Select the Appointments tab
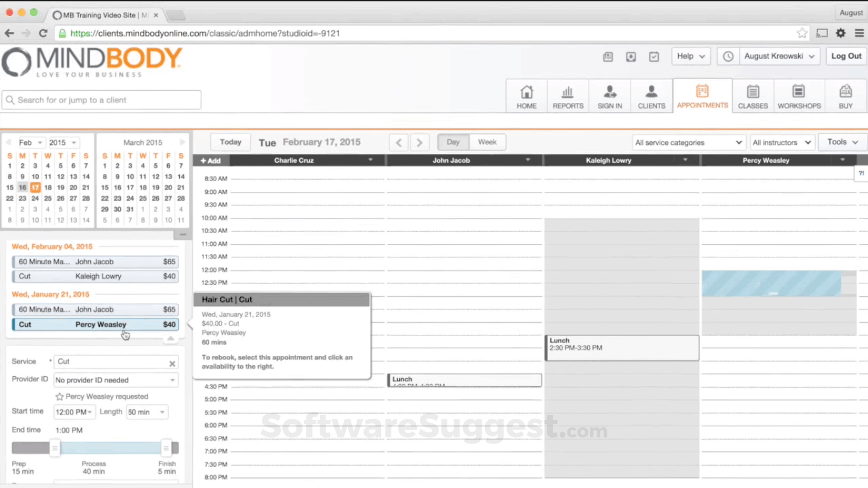This screenshot has width=868, height=488. click(702, 96)
